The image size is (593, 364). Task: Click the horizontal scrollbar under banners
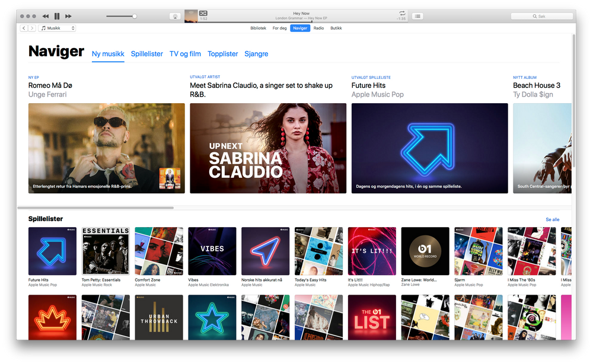(95, 207)
